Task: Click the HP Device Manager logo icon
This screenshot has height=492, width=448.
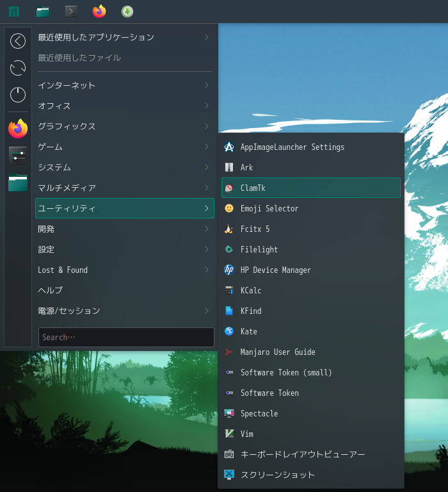Action: tap(229, 270)
